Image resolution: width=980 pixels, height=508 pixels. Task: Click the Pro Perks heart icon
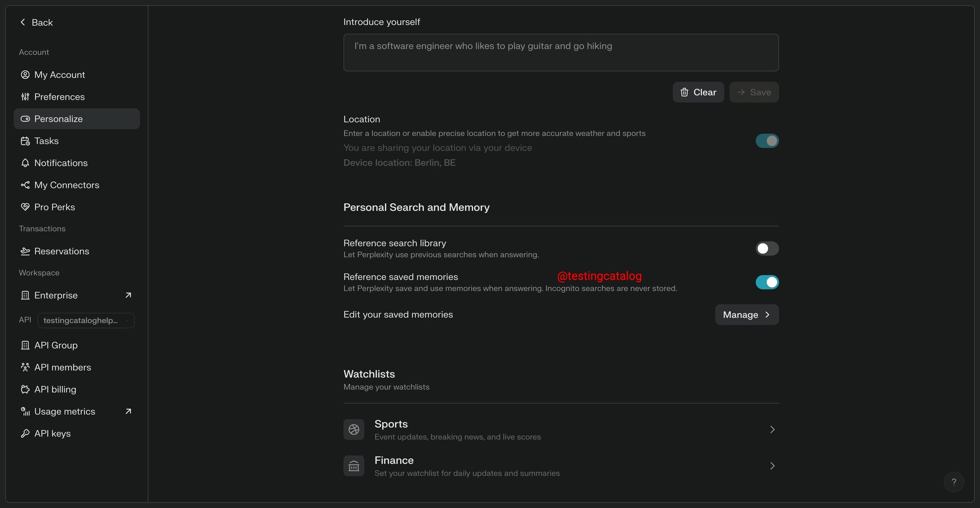pyautogui.click(x=25, y=207)
